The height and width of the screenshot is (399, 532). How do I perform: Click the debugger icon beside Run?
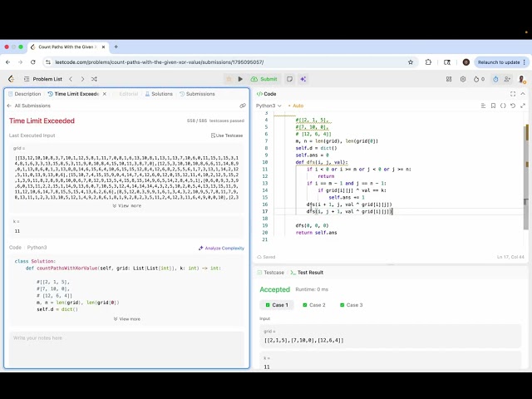pos(229,79)
